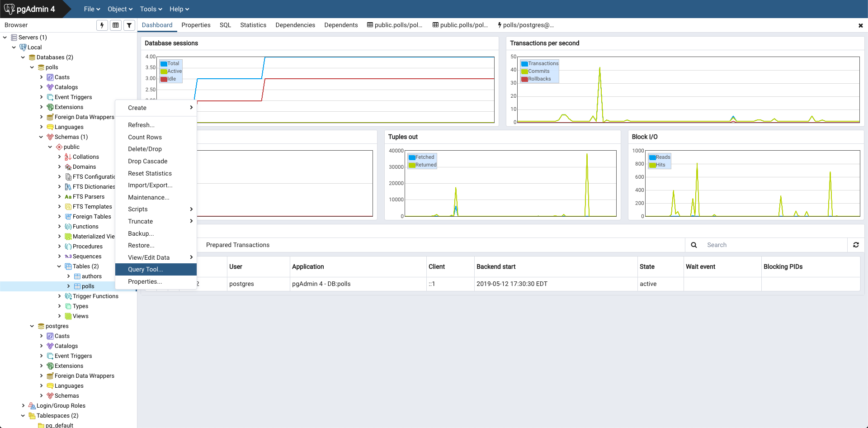Viewport: 868px width, 428px height.
Task: Open the Tools menu
Action: pyautogui.click(x=151, y=9)
